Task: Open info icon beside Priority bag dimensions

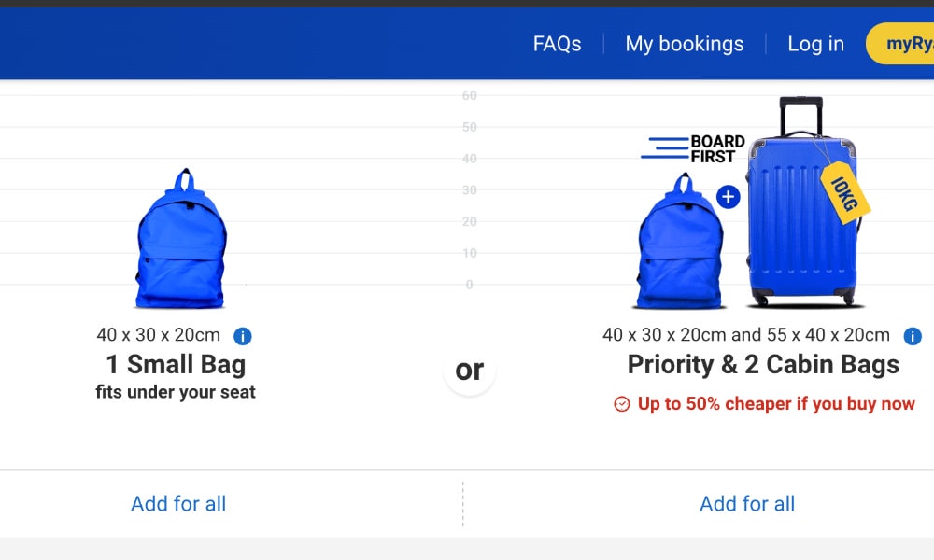Action: pos(913,336)
